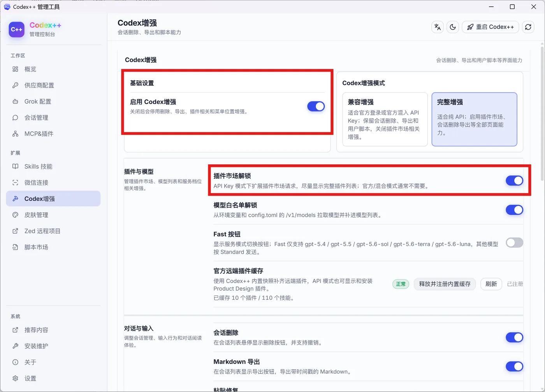The image size is (545, 392).
Task: Navigate to MCP&插件
Action: tap(53, 134)
